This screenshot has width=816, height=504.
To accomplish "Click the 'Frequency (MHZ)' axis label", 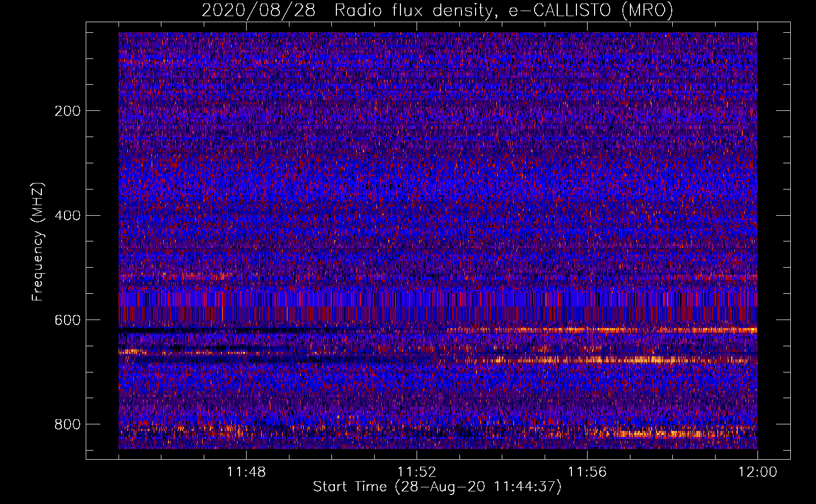I will coord(37,242).
